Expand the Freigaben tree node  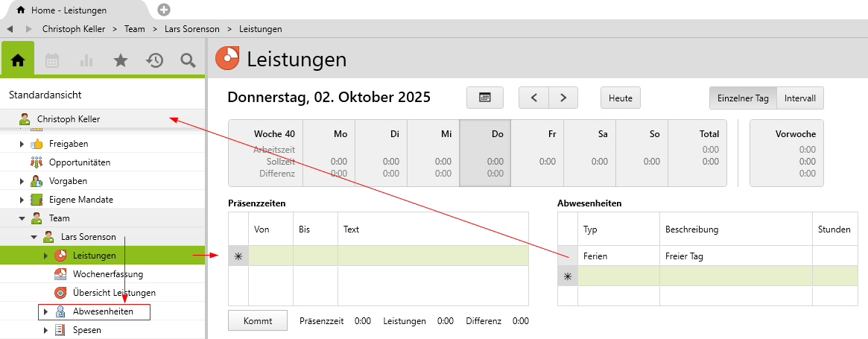click(22, 144)
